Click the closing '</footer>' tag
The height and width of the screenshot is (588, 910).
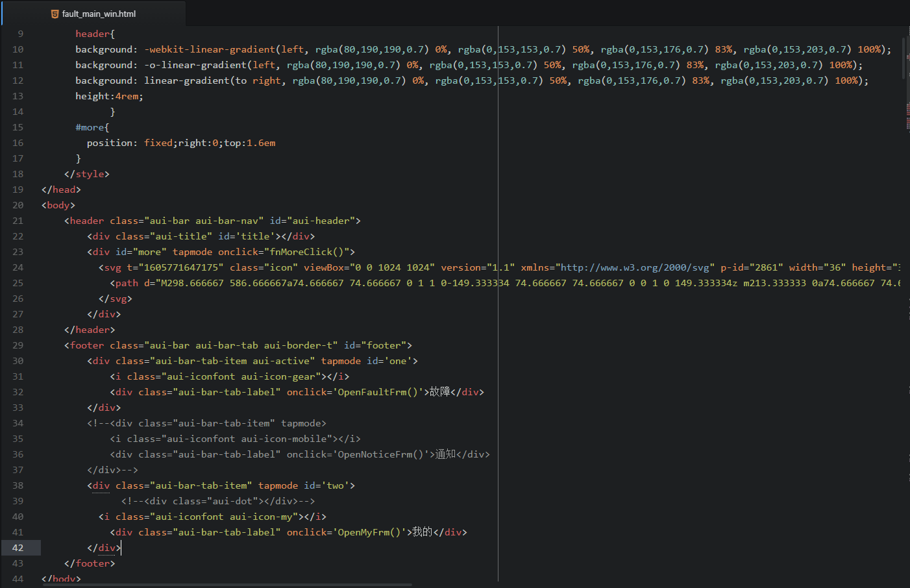pos(90,563)
